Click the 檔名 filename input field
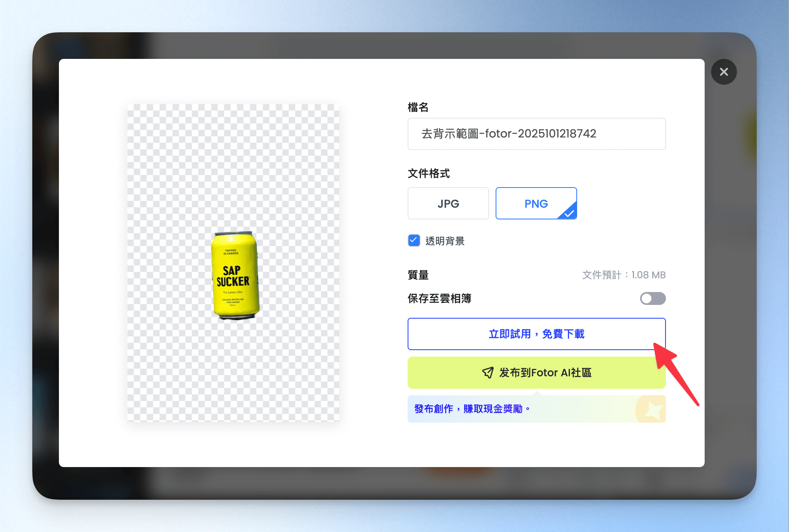789x532 pixels. pyautogui.click(x=536, y=134)
